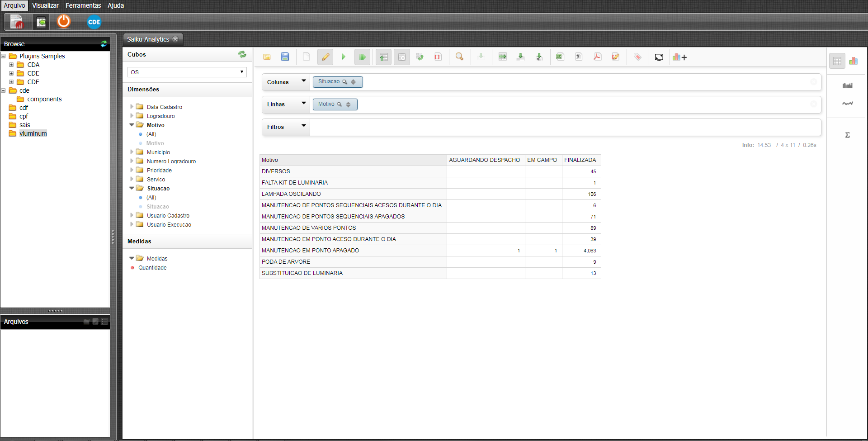Run the query with the green play icon
868x441 pixels.
[344, 57]
